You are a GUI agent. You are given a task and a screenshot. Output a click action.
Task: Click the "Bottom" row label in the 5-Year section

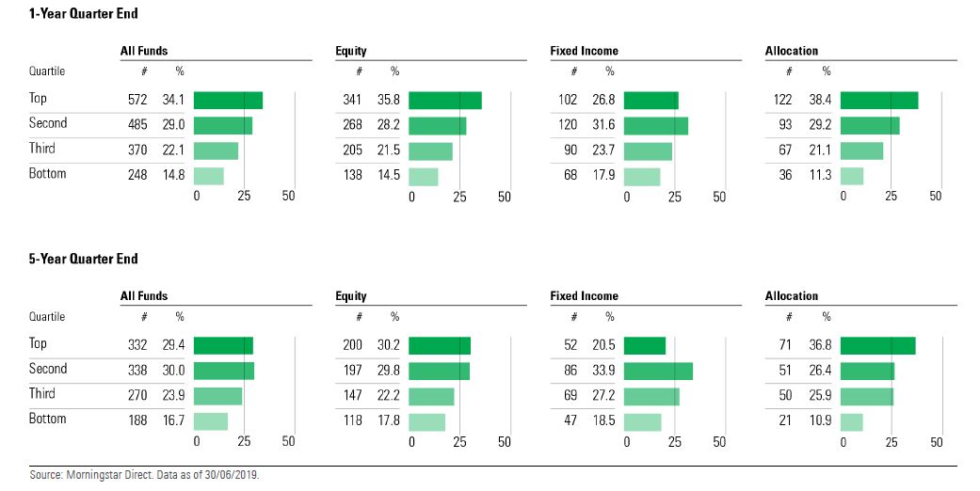tap(47, 419)
